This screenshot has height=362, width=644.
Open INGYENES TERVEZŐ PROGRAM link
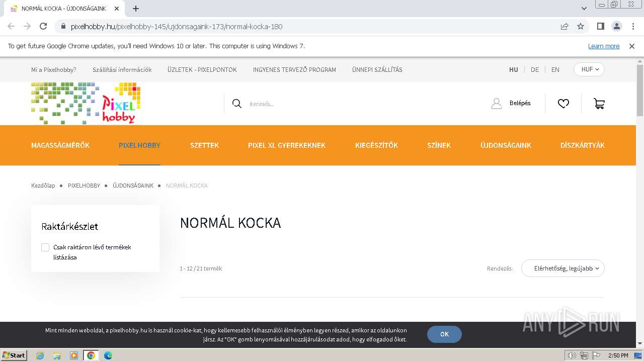294,70
